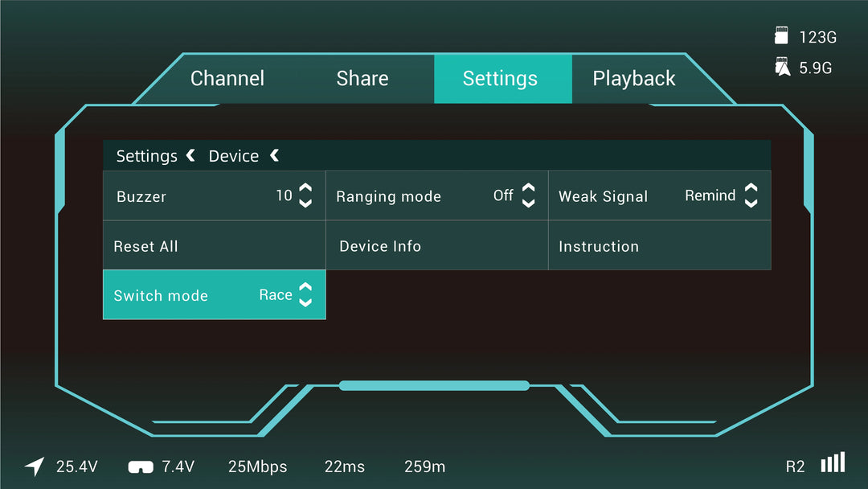This screenshot has height=489, width=868.
Task: Click the drone battery arrow icon
Action: tap(35, 466)
